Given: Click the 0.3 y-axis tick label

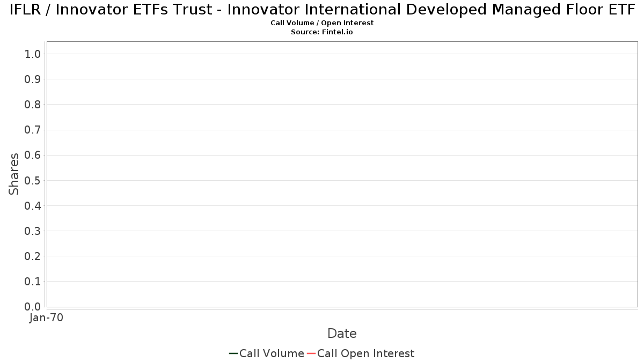Looking at the screenshot, I should click(33, 231).
